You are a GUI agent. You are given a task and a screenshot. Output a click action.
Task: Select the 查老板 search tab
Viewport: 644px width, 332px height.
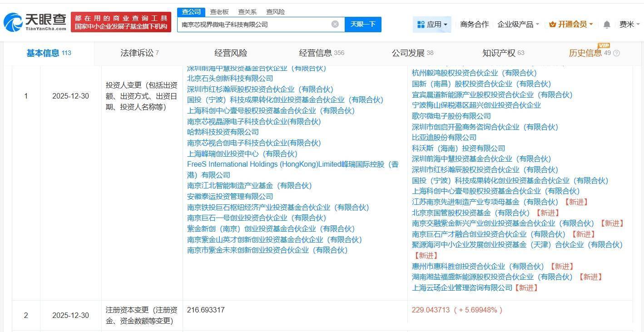tap(219, 12)
